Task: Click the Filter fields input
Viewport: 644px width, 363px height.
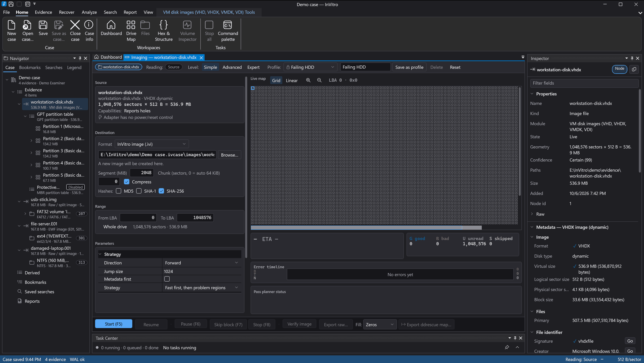Action: pyautogui.click(x=584, y=83)
